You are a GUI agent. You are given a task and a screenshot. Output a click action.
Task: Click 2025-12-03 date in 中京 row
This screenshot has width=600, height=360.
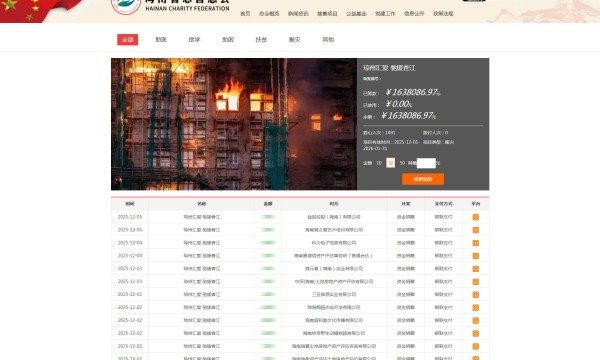tap(130, 282)
